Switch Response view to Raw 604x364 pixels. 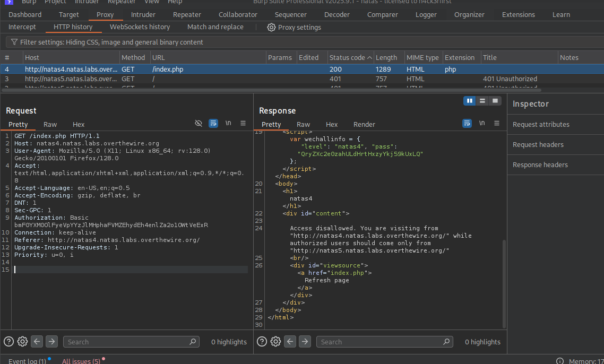(x=303, y=124)
